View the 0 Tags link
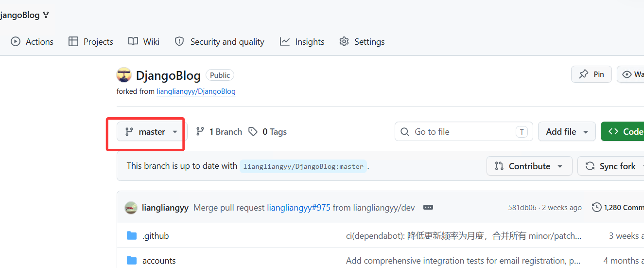The image size is (644, 268). [x=267, y=132]
